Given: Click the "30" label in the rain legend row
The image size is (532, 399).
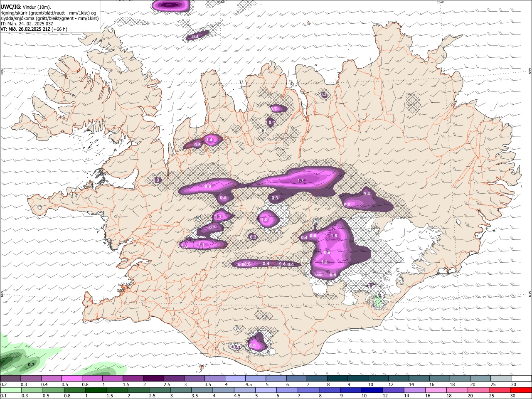Looking at the screenshot, I should pyautogui.click(x=514, y=396).
